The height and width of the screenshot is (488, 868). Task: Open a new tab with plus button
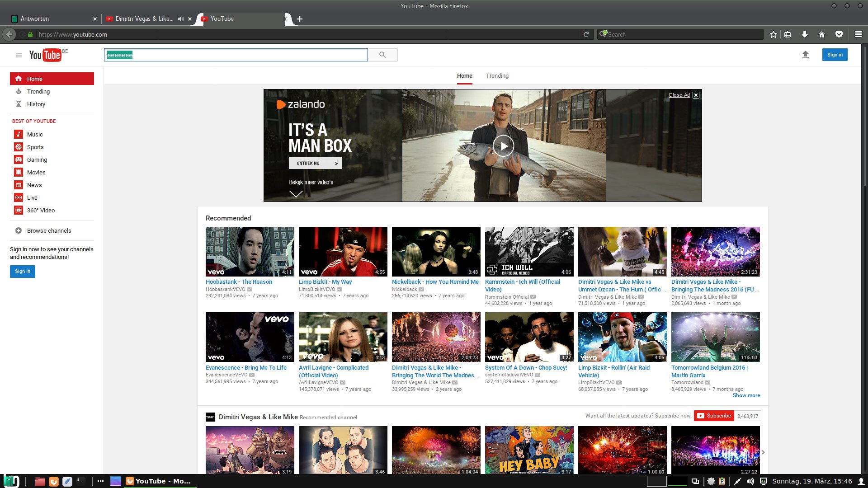[x=300, y=19]
